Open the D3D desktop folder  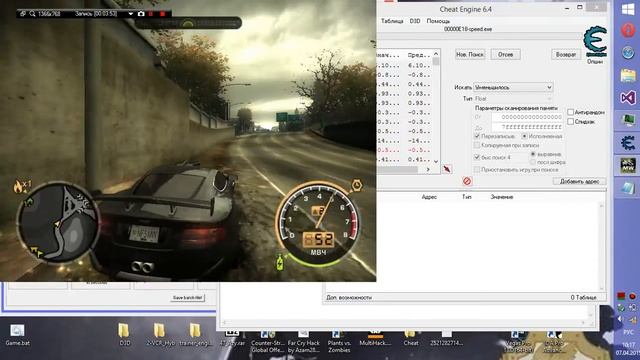(x=124, y=335)
